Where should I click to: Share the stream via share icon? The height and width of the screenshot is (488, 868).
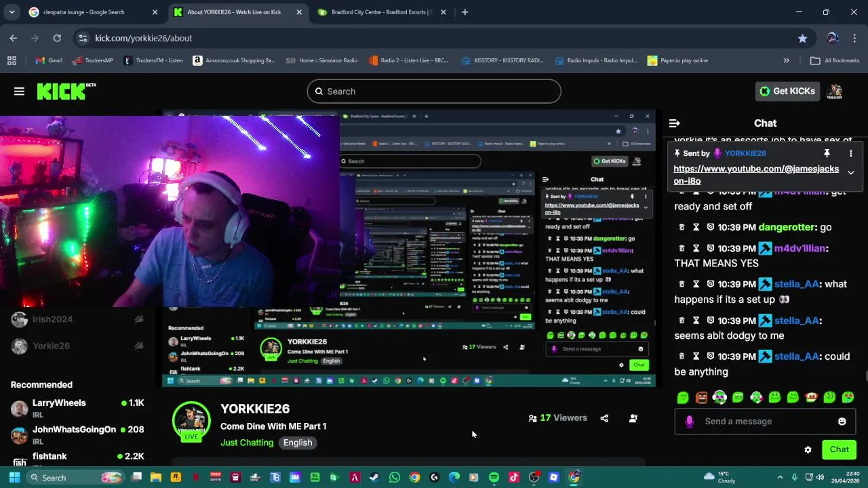tap(604, 418)
